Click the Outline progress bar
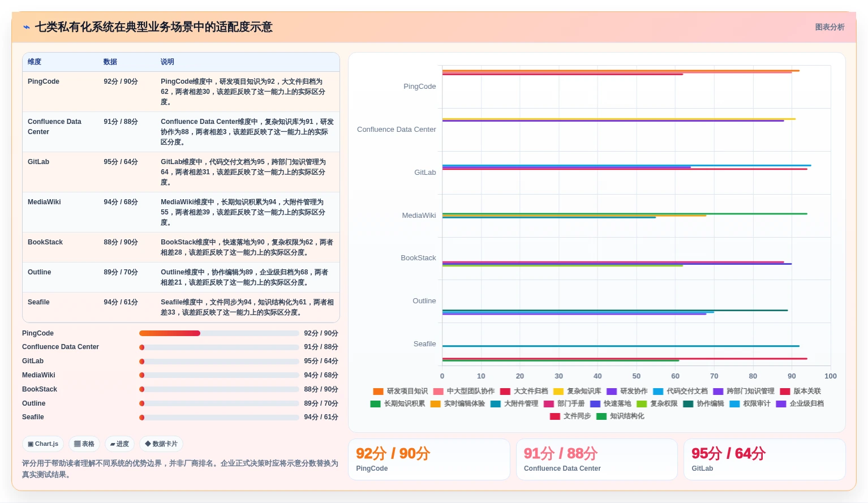 pos(219,403)
